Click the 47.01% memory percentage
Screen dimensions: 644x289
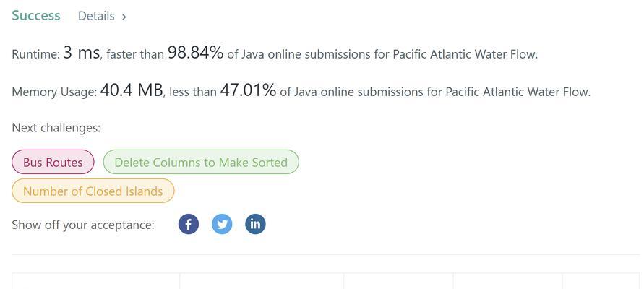click(x=248, y=90)
